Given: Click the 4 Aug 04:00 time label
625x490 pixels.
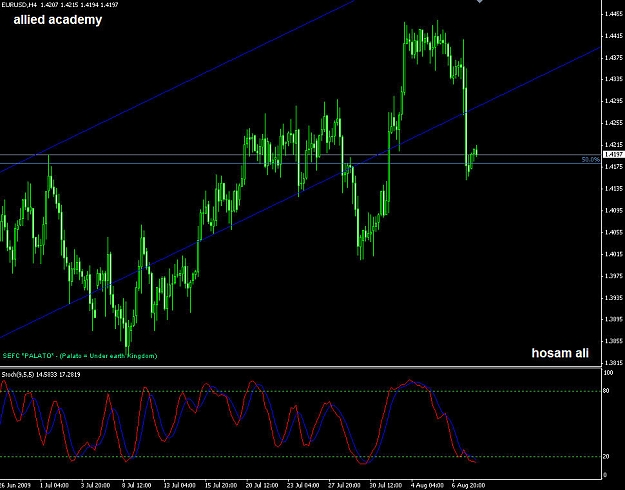Looking at the screenshot, I should click(428, 485).
